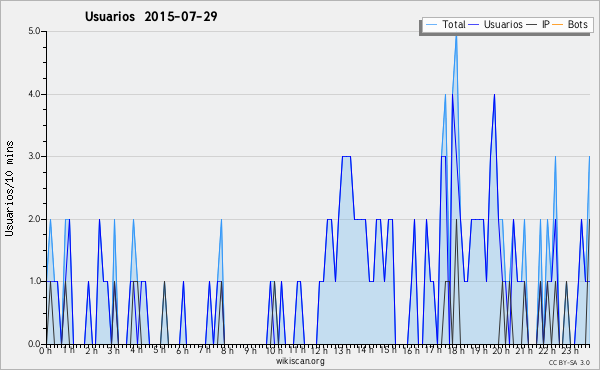Click the y-axis value 3.0
600x370 pixels.
[x=34, y=156]
